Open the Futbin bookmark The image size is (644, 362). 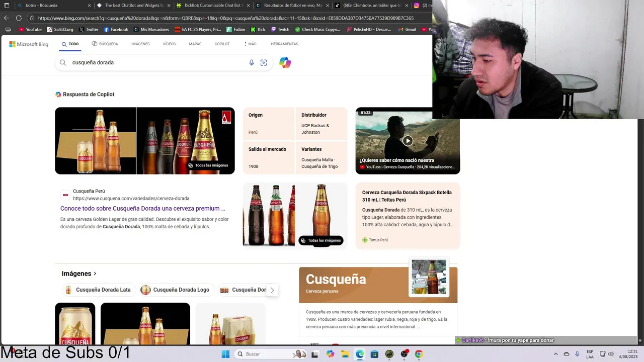click(236, 30)
